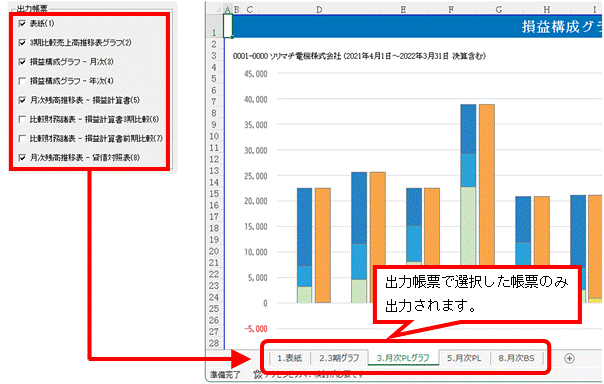
Task: Open the 2.3期グラフ sheet tab
Action: (x=339, y=358)
